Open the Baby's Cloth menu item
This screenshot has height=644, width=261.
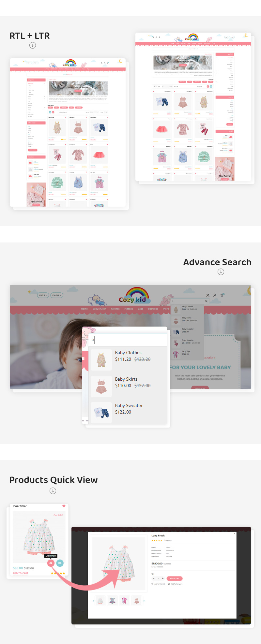pyautogui.click(x=99, y=309)
